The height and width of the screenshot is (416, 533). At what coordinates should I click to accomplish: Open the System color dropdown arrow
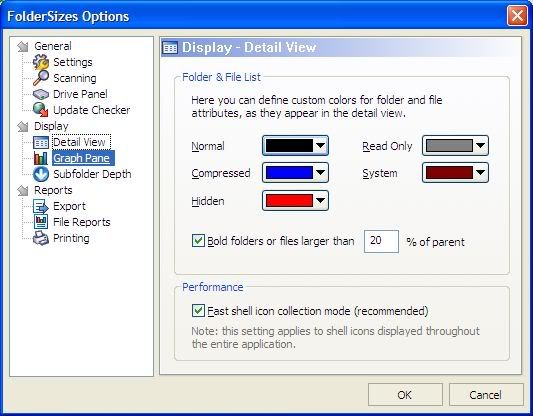(480, 173)
